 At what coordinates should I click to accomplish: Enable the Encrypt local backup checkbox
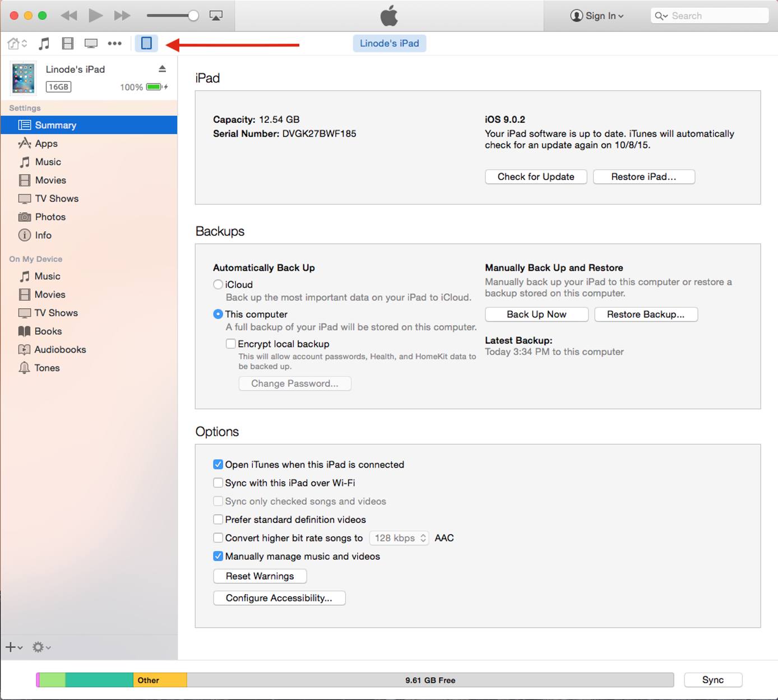(230, 344)
